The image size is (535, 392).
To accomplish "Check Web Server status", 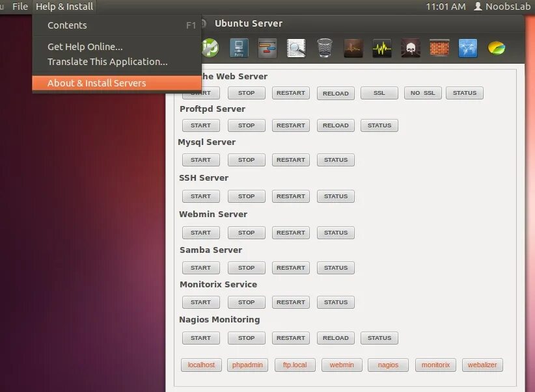I will (464, 93).
